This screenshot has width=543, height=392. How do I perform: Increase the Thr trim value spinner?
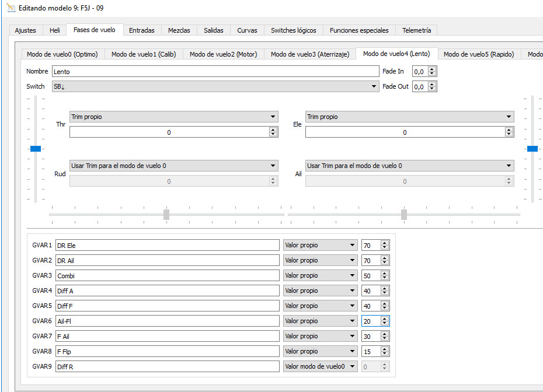(273, 130)
